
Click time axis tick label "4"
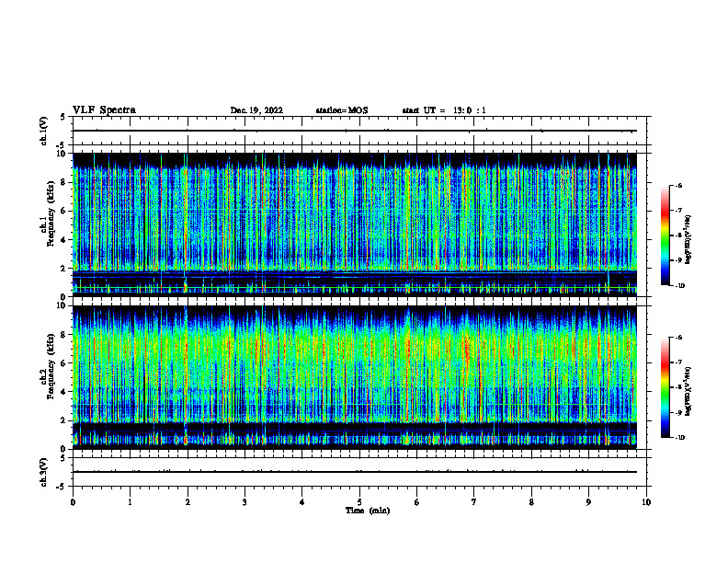click(302, 502)
